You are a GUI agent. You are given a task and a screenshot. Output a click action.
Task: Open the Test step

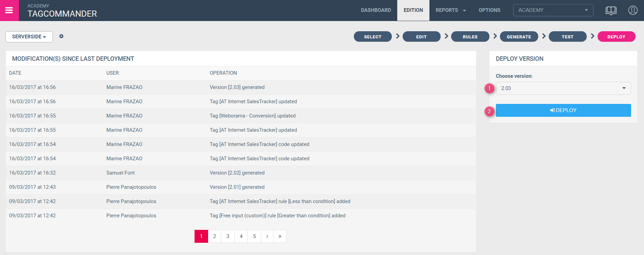(x=567, y=37)
